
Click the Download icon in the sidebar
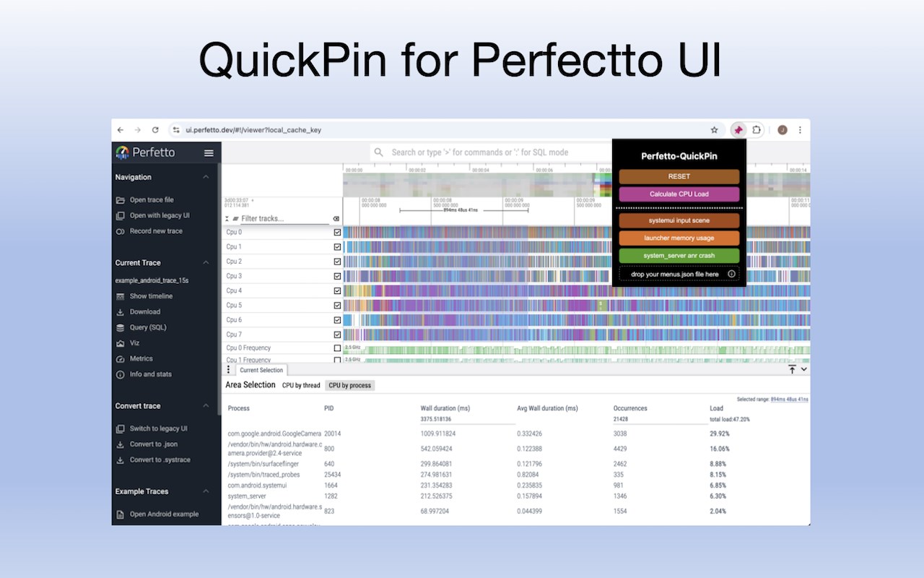click(x=121, y=312)
